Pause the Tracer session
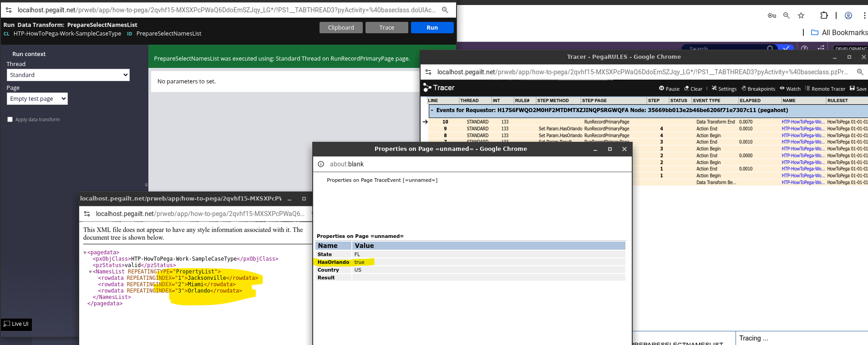Screen dimensions: 868x345 [669, 89]
